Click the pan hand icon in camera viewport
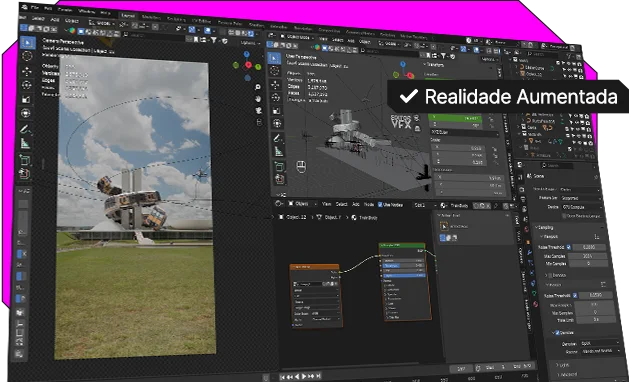This screenshot has height=382, width=629. pos(258,99)
